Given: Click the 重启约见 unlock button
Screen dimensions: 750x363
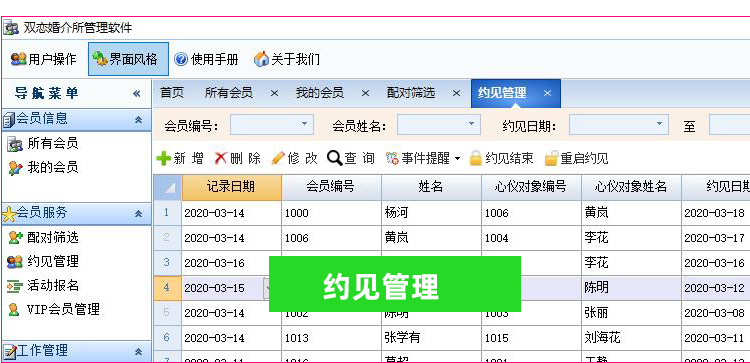Looking at the screenshot, I should (x=576, y=158).
